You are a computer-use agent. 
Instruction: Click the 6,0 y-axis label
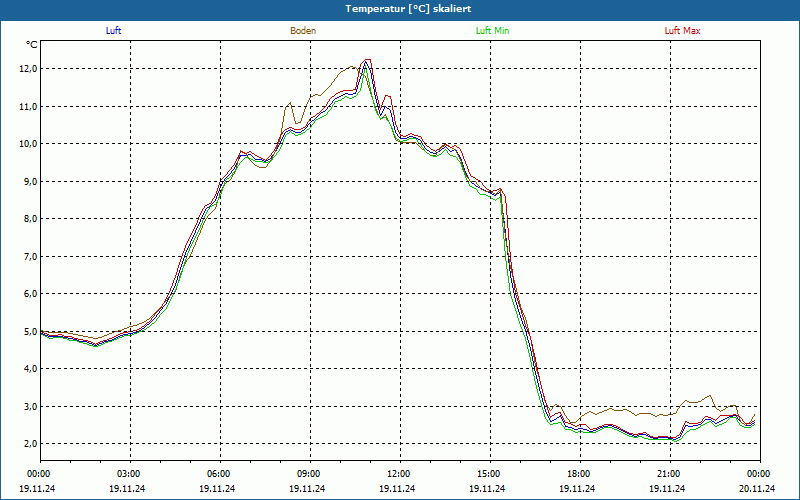point(31,294)
